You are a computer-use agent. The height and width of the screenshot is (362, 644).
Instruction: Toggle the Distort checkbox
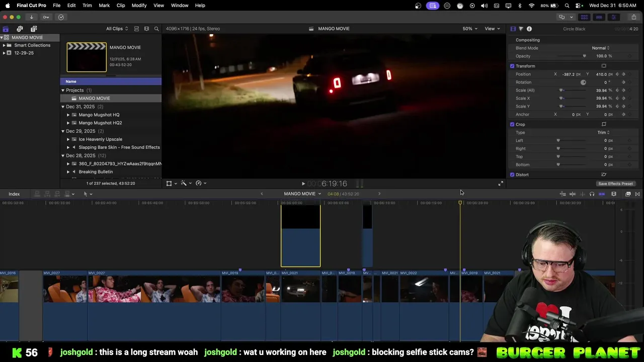tap(512, 175)
